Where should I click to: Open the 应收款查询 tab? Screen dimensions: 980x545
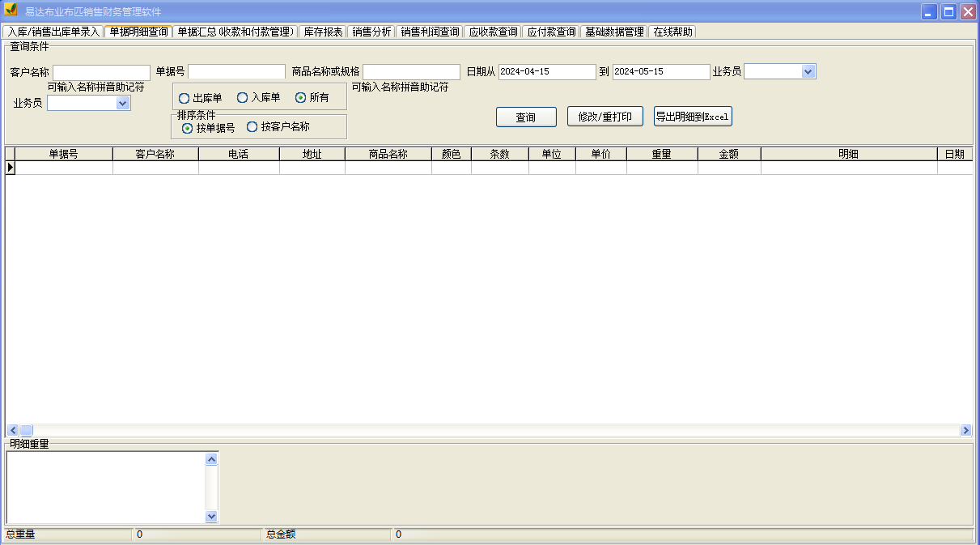coord(493,32)
